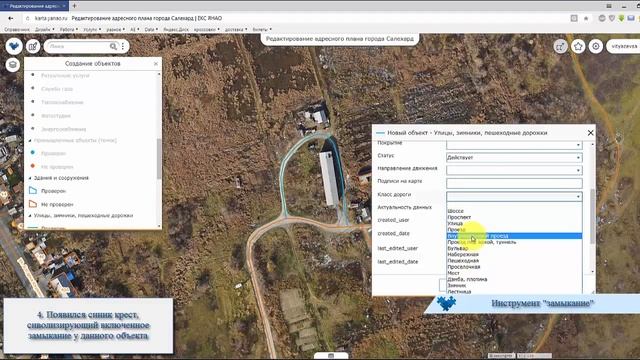Click the blue heart-shaped app logo button
Viewport: 640px width, 360px height.
(14, 46)
